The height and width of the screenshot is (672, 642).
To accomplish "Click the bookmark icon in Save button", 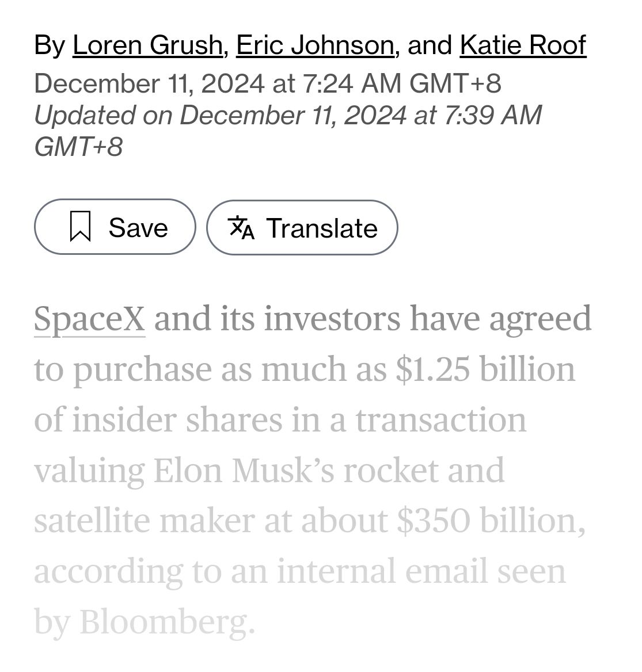I will [x=80, y=226].
